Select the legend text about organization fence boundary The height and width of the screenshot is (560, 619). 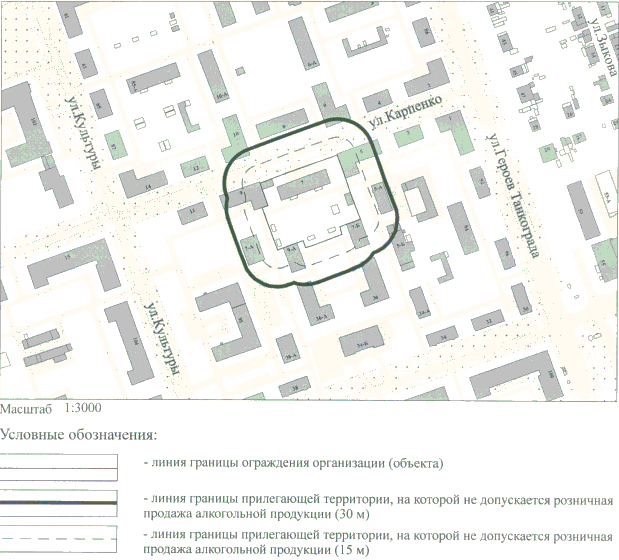click(x=293, y=464)
